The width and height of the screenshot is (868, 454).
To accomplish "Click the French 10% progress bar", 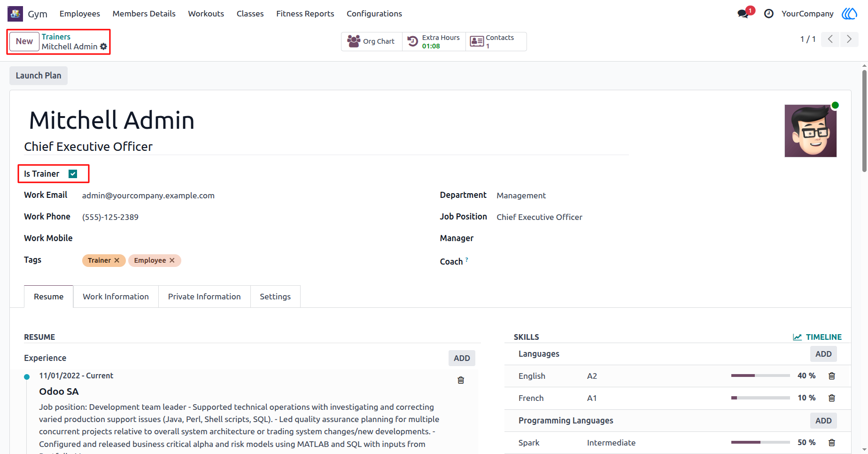I will pos(760,398).
